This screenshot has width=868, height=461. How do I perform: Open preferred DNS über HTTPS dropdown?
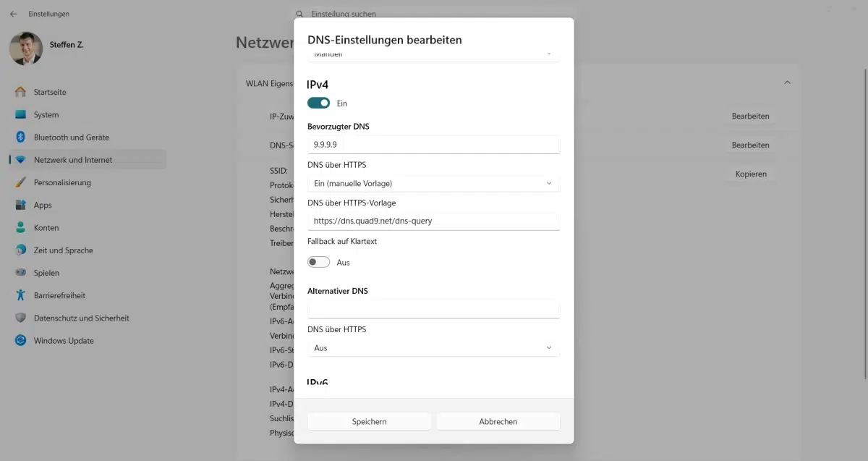tap(434, 183)
